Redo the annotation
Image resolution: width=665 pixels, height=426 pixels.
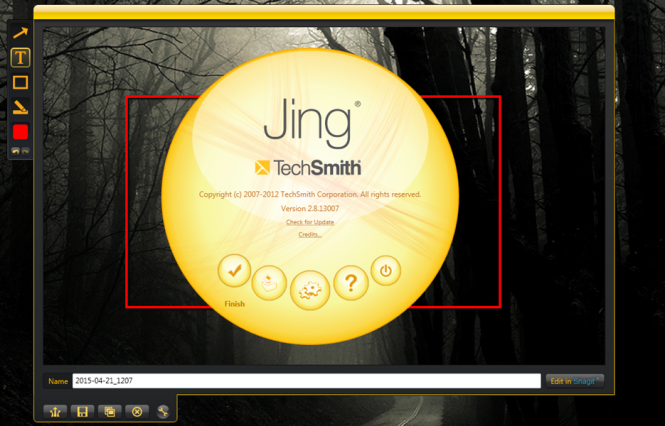pos(25,151)
